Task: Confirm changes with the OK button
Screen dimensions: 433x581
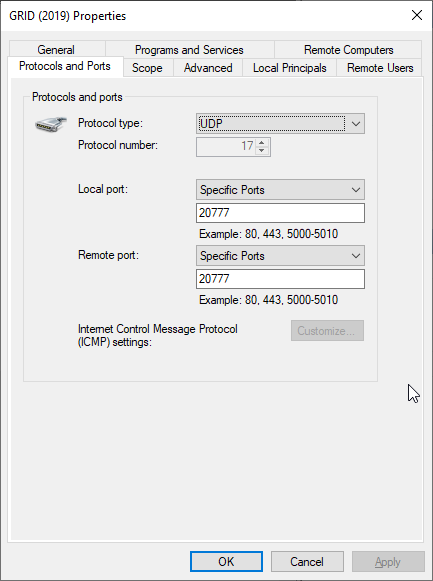Action: point(226,562)
